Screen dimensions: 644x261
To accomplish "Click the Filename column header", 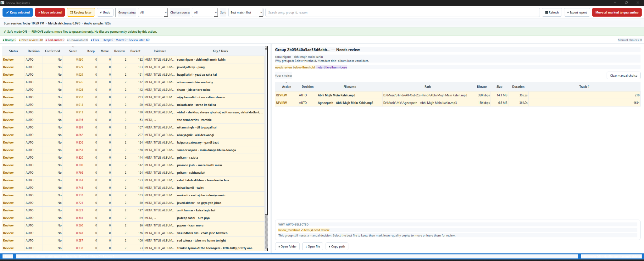I will click(350, 87).
